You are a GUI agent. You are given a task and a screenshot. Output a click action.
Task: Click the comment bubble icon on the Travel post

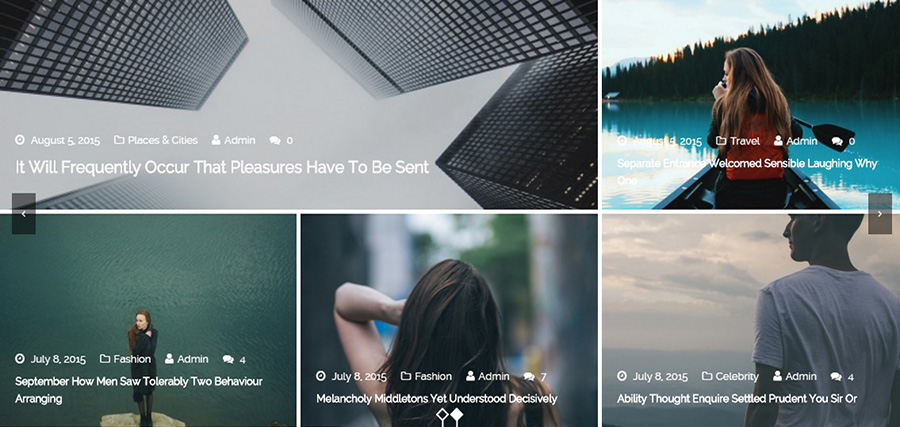point(837,141)
